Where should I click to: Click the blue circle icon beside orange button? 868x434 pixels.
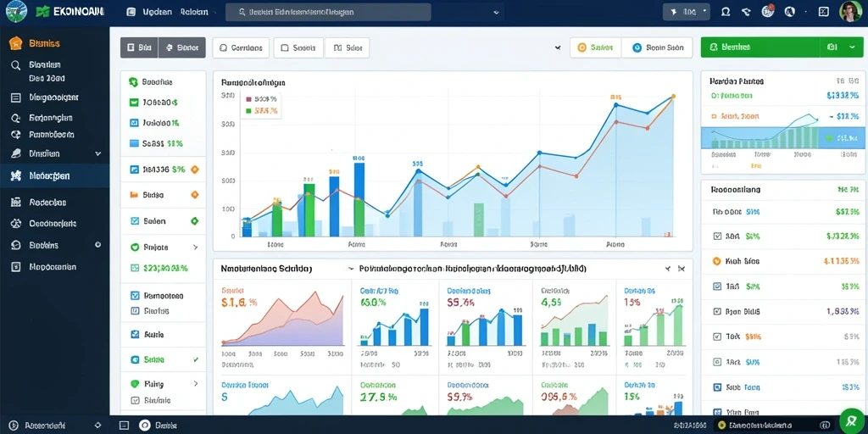636,47
